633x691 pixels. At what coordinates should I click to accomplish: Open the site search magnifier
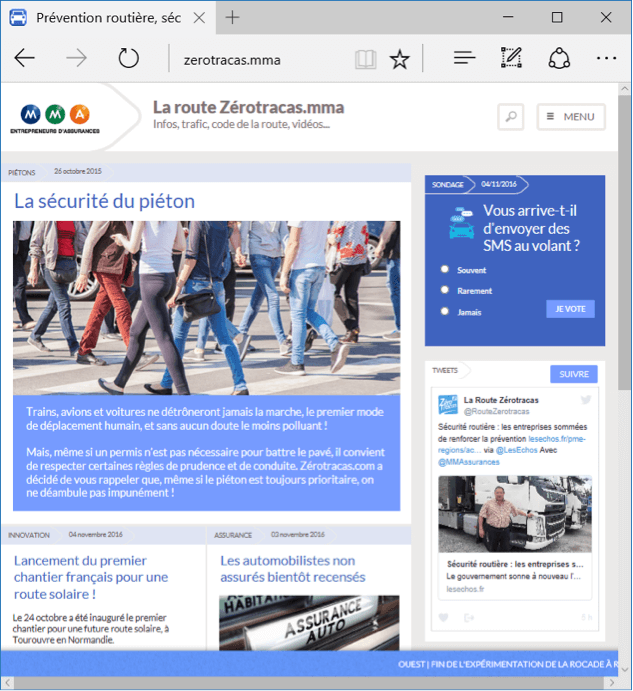[510, 117]
